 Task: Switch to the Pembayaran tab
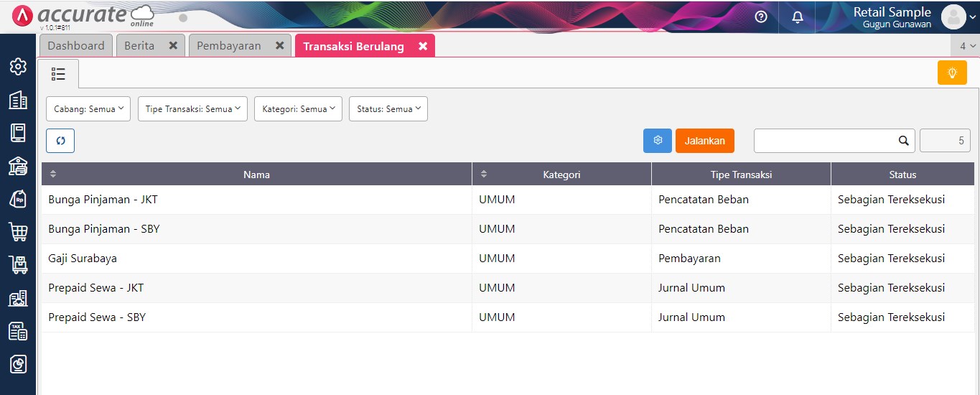[x=229, y=45]
